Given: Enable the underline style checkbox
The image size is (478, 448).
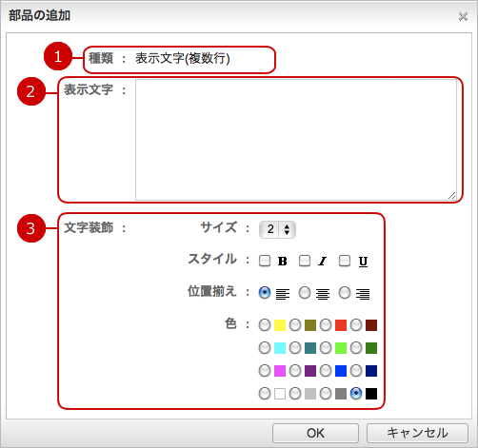Looking at the screenshot, I should point(345,261).
